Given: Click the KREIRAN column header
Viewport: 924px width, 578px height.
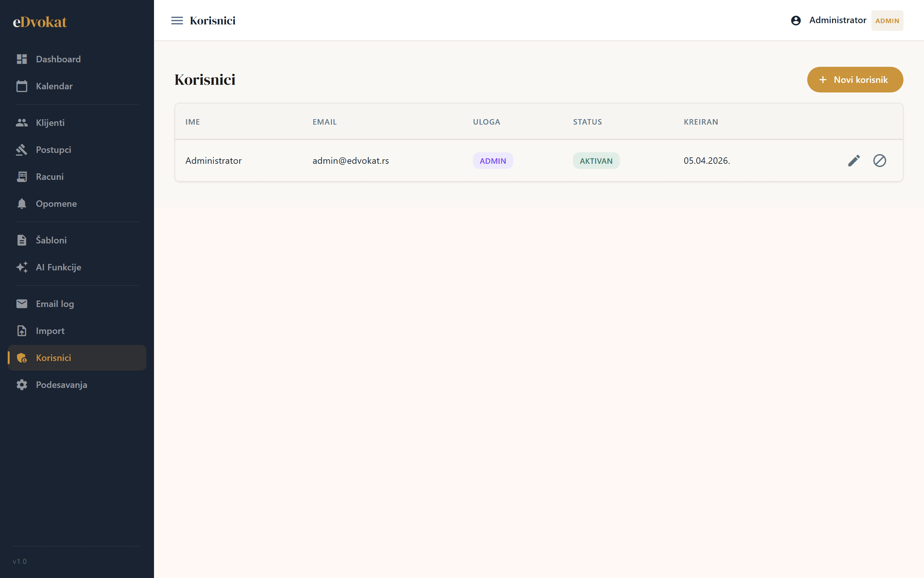Looking at the screenshot, I should coord(701,122).
